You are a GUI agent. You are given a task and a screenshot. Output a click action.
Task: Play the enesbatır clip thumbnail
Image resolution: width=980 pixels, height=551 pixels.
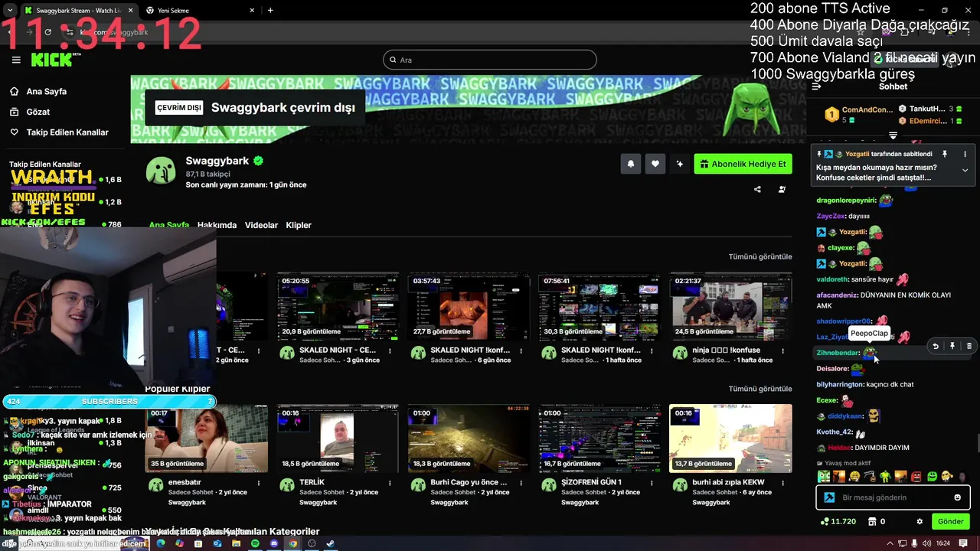click(x=207, y=439)
